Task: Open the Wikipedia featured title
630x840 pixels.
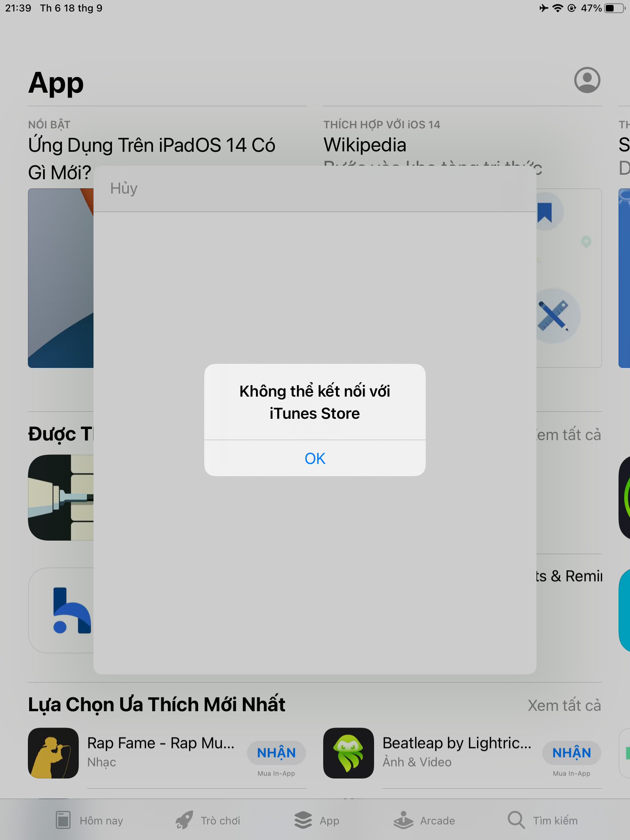Action: pyautogui.click(x=365, y=145)
